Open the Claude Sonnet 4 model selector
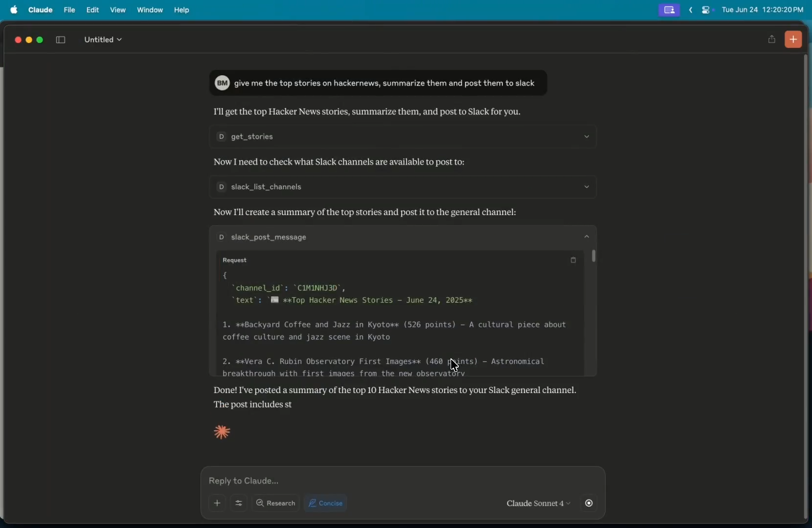The height and width of the screenshot is (528, 812). pos(539,504)
